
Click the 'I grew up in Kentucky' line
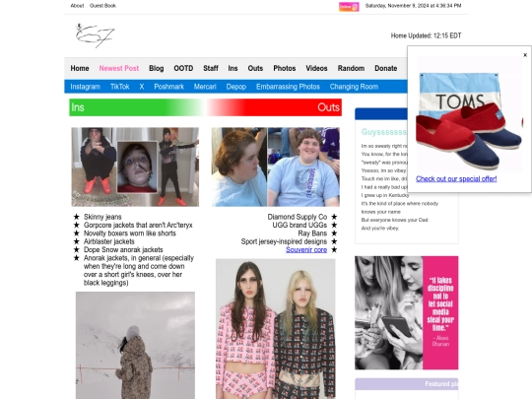[x=385, y=195]
